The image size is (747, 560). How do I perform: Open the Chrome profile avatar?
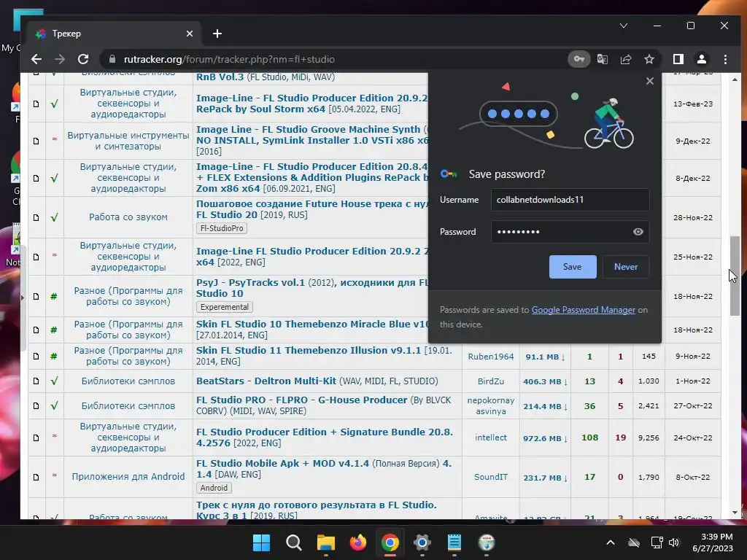[701, 59]
